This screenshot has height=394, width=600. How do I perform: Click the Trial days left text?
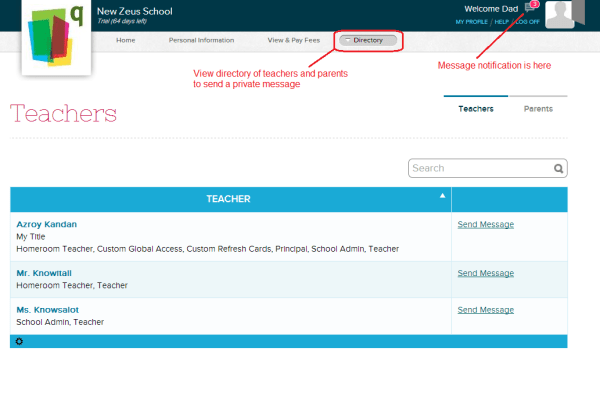pos(122,21)
